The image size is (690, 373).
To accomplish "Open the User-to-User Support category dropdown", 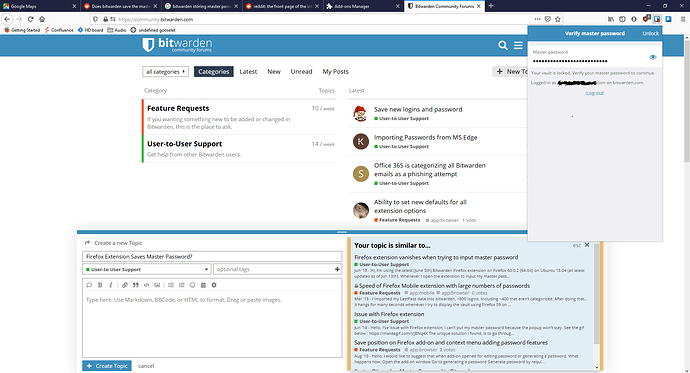I will 147,269.
